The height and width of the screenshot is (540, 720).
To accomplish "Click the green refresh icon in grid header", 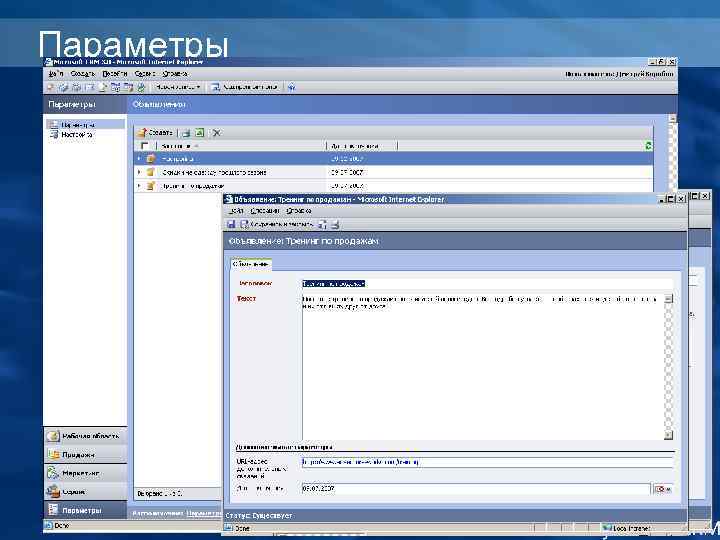I will (648, 146).
